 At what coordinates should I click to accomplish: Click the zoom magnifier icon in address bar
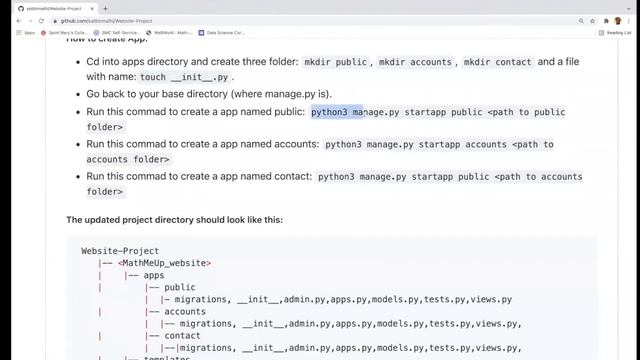pyautogui.click(x=581, y=21)
